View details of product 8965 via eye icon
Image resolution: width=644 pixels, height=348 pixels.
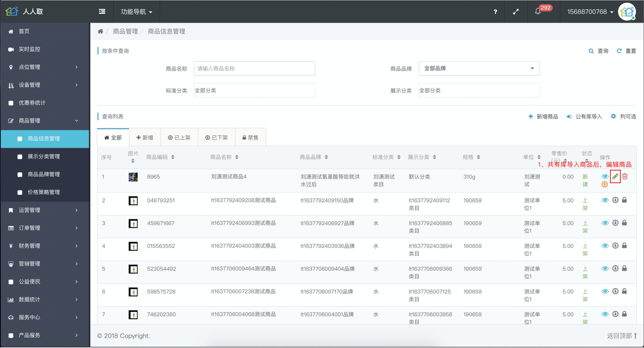[605, 176]
